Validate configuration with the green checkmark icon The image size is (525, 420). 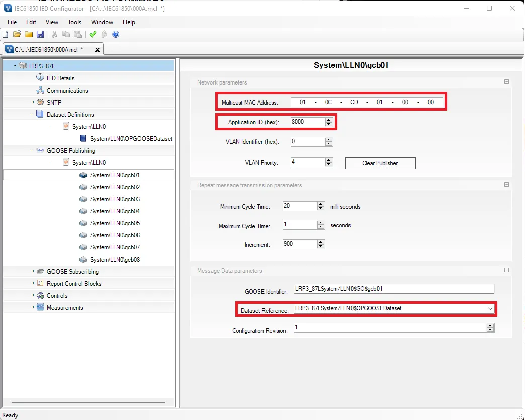pos(93,34)
